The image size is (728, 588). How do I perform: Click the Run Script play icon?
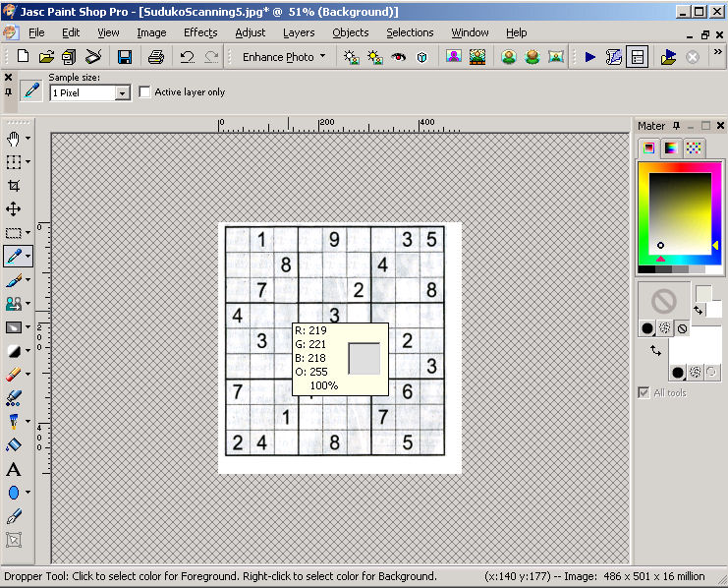(x=589, y=57)
